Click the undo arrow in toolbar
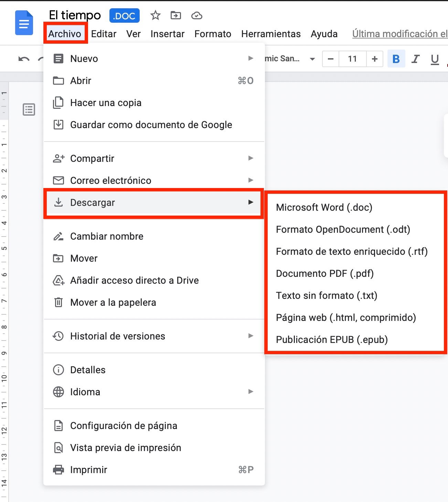The width and height of the screenshot is (448, 502). click(24, 59)
